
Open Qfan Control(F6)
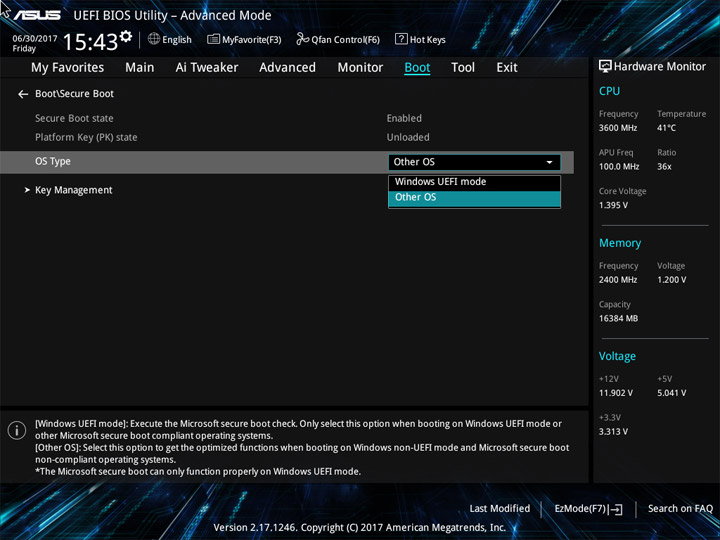click(338, 39)
